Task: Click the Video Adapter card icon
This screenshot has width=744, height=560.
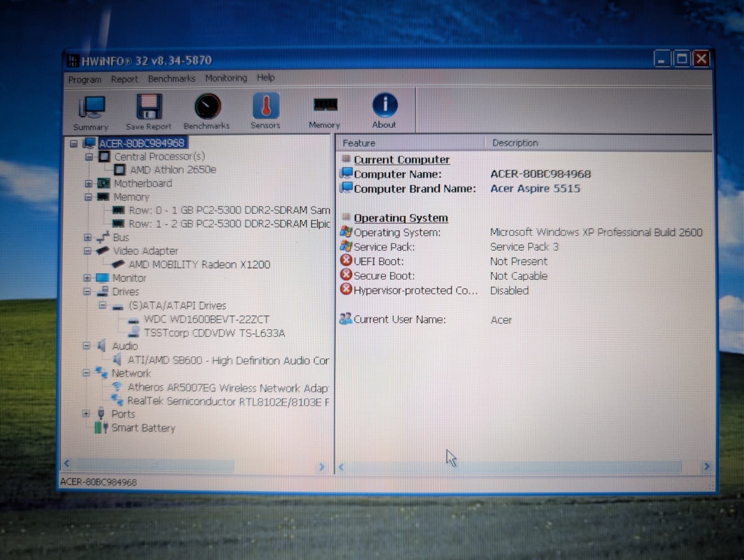Action: [x=102, y=251]
